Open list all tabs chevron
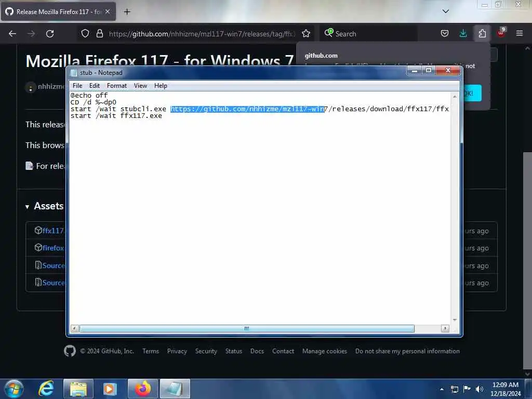The image size is (532, 399). pos(446,11)
